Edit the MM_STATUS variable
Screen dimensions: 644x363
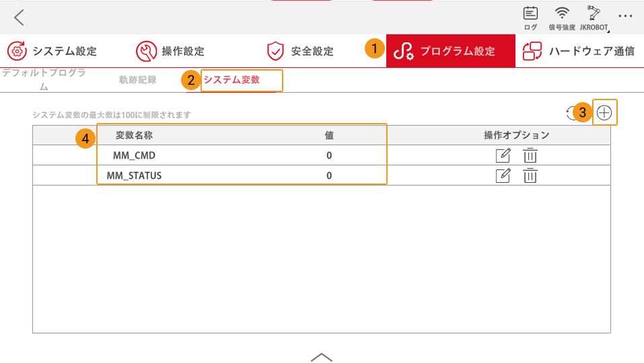point(503,175)
